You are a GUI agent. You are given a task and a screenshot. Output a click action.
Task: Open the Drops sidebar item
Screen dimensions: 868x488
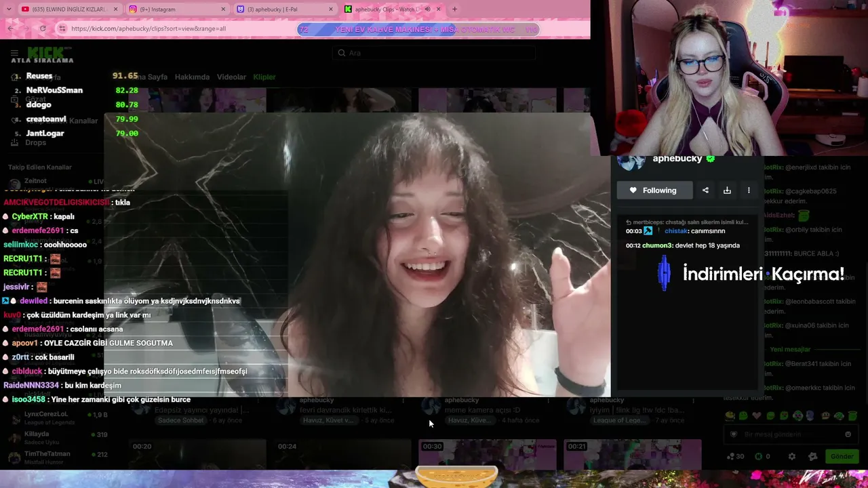click(x=29, y=143)
